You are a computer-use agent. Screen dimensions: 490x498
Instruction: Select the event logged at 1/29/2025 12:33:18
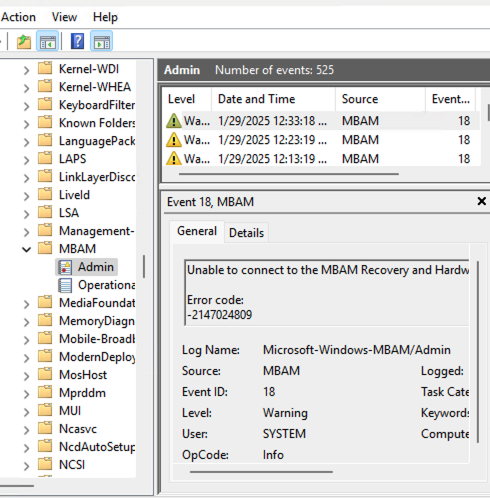click(322, 121)
